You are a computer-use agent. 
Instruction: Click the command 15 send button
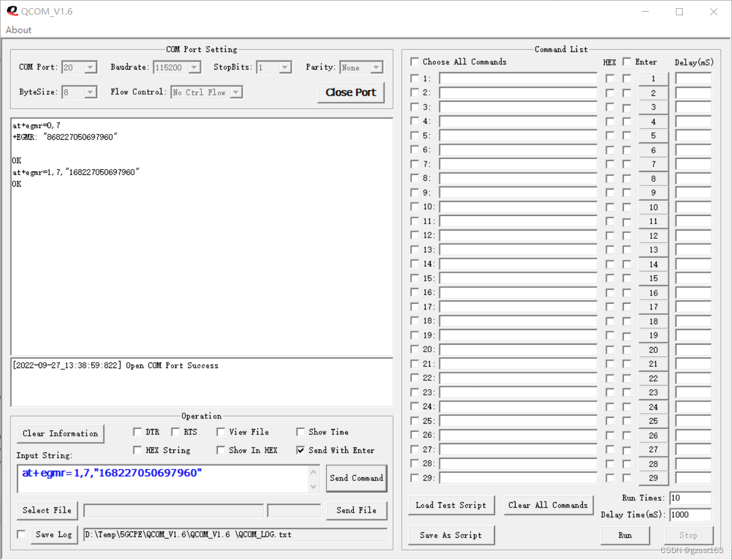point(654,279)
